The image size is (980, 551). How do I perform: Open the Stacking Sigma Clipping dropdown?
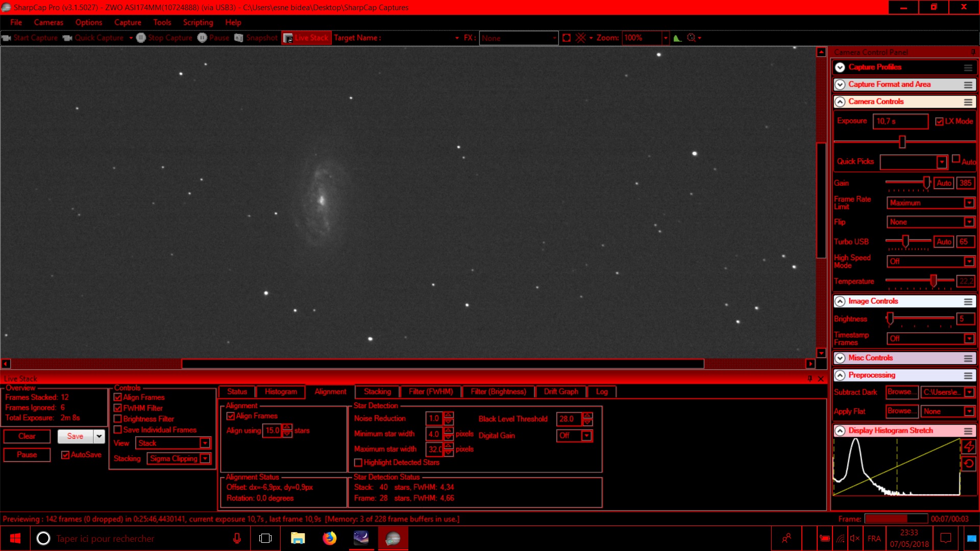[205, 459]
